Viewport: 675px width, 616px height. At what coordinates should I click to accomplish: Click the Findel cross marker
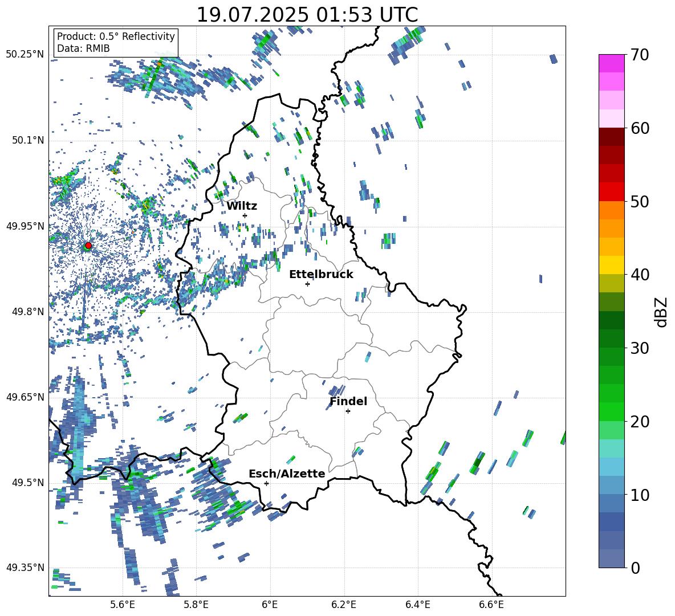click(348, 411)
